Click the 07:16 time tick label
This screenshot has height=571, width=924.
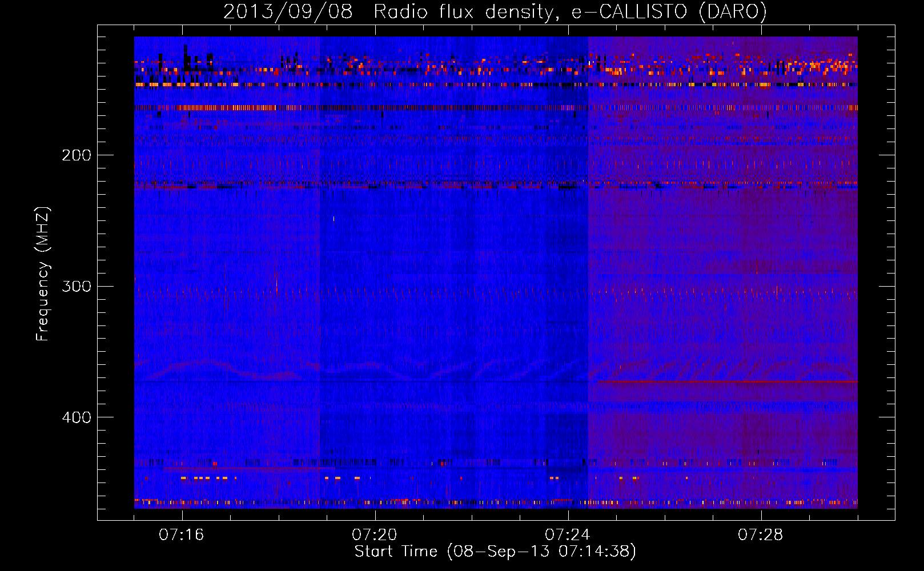(x=182, y=535)
